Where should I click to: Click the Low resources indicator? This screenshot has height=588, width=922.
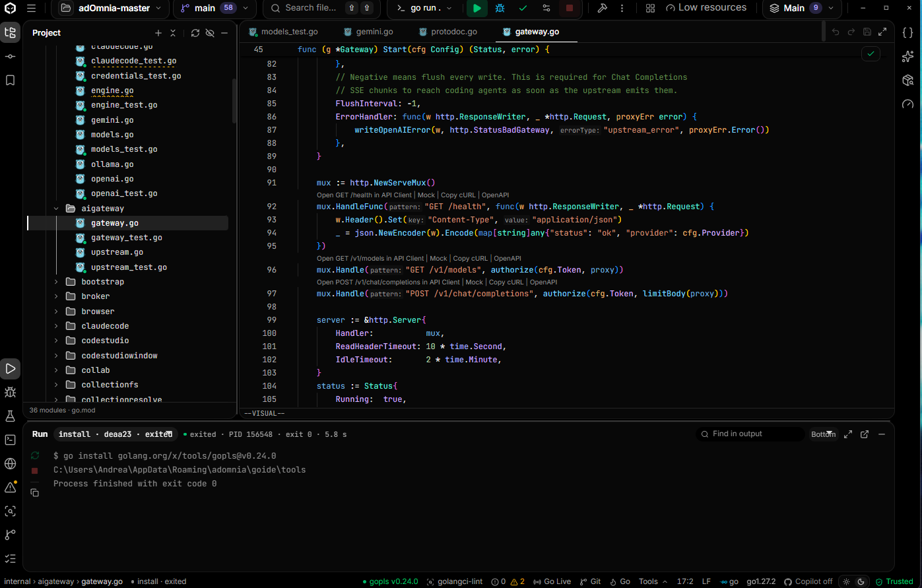[706, 8]
